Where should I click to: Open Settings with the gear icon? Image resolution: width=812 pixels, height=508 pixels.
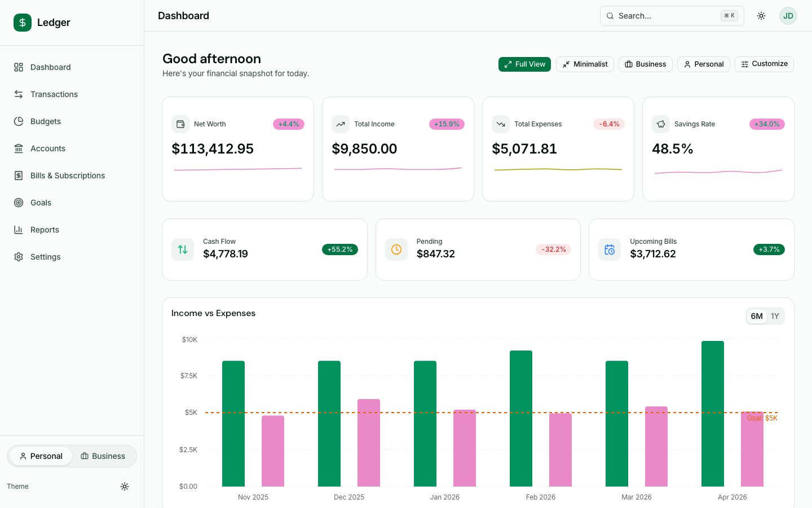click(x=19, y=256)
